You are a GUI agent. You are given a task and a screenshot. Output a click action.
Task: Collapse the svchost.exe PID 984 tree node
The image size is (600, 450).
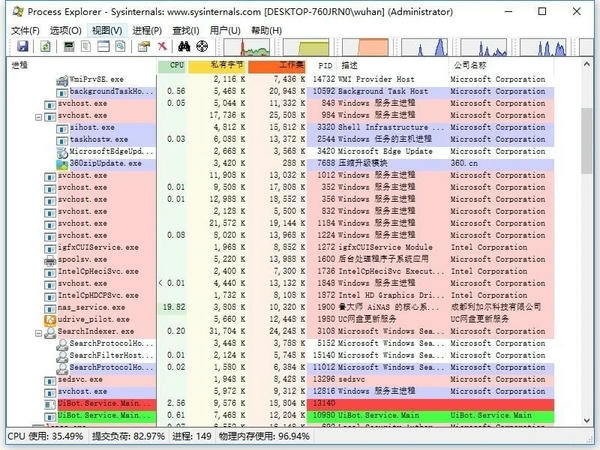(38, 116)
